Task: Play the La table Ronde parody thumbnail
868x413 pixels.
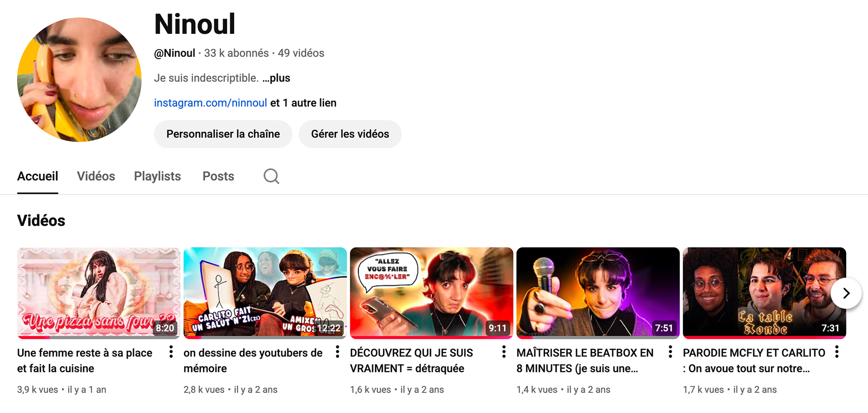Action: 764,292
